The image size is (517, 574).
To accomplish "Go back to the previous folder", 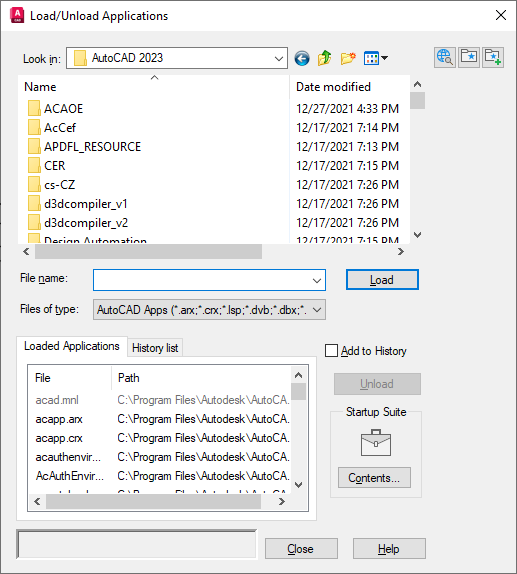I will [x=302, y=58].
